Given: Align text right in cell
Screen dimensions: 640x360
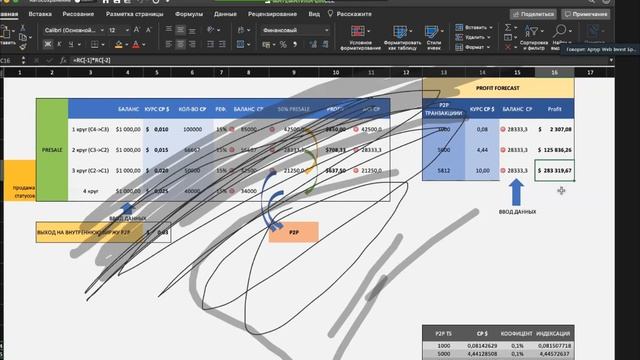Looking at the screenshot, I should click(x=192, y=44).
